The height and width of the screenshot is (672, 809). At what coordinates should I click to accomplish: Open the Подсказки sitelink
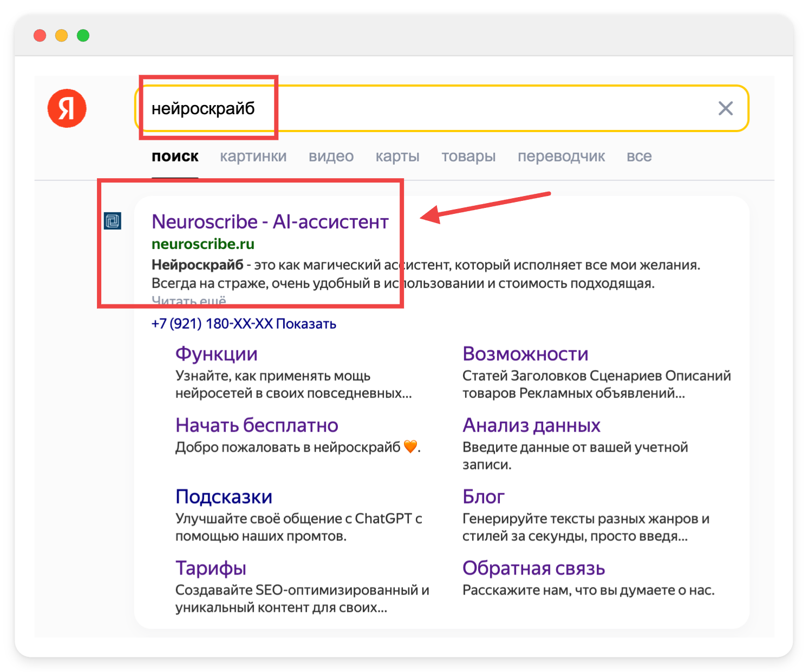[x=224, y=497]
